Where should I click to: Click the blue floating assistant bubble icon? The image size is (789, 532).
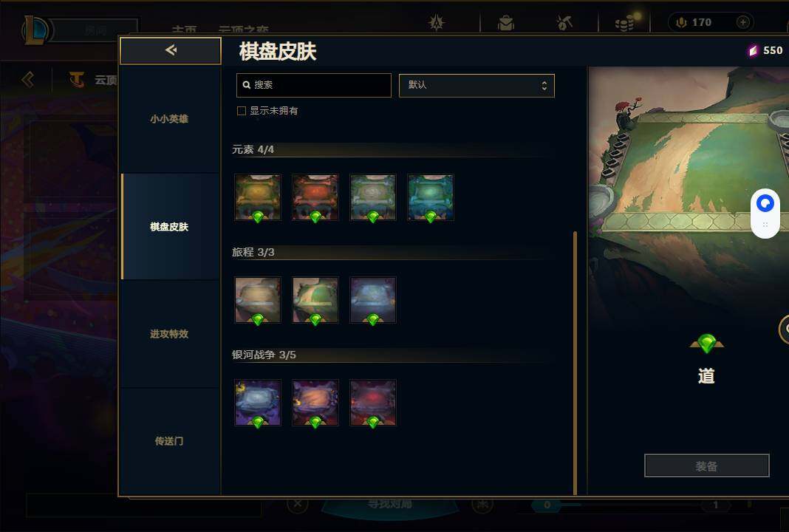(765, 204)
